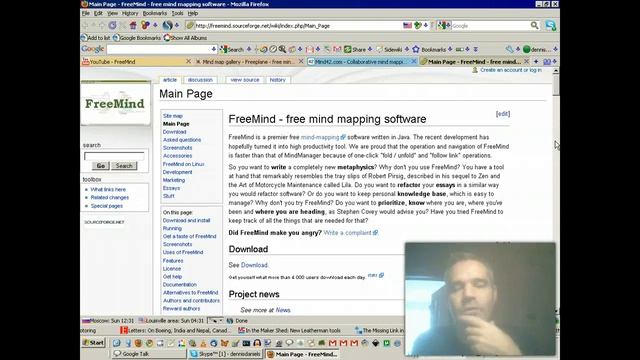
Task: Click the US flag icon in address bar
Action: (407, 25)
